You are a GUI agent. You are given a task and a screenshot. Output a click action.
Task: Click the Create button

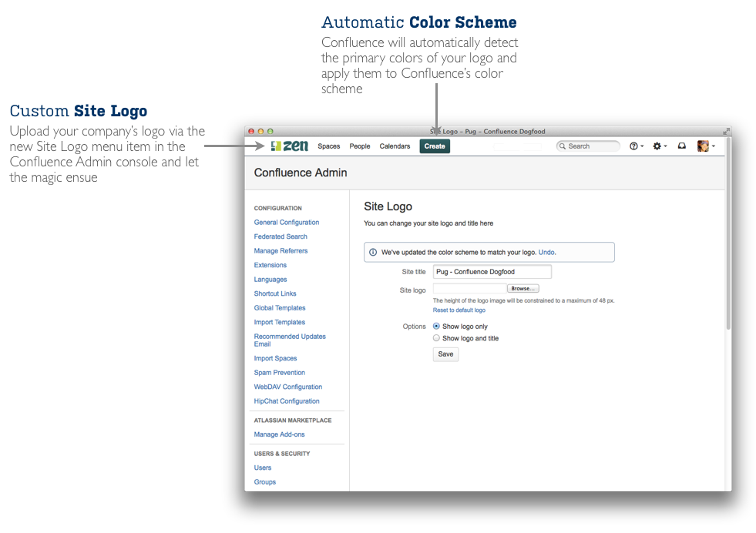[x=435, y=146]
